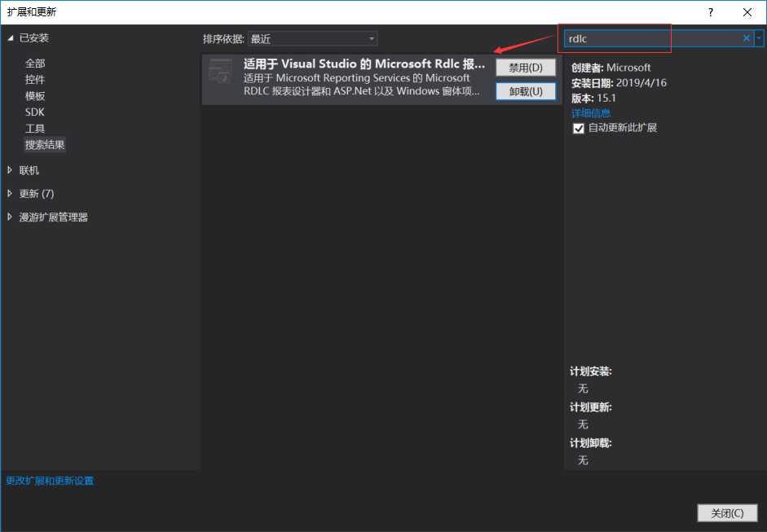Click the 版本: 15.1 text
767x532 pixels.
coord(594,98)
